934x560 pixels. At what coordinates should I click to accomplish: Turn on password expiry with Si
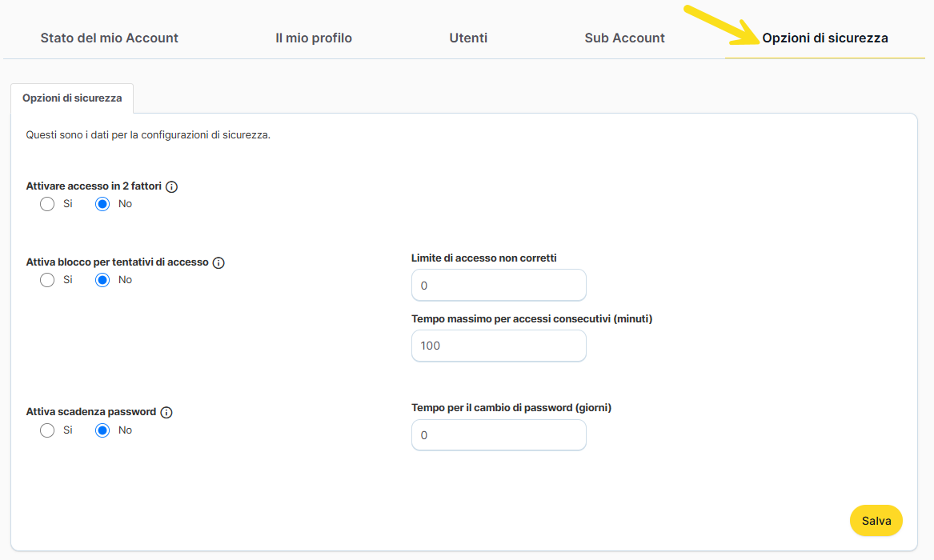click(47, 430)
